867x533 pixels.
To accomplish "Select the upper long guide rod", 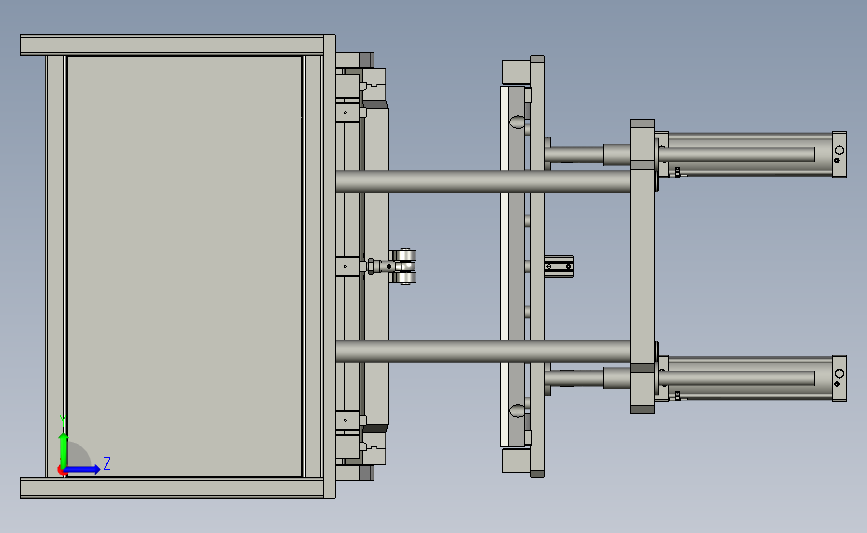I will click(x=482, y=181).
